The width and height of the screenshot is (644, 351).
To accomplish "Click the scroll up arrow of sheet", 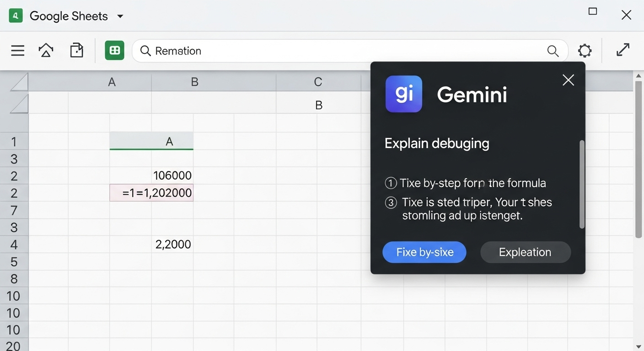I will tap(639, 76).
